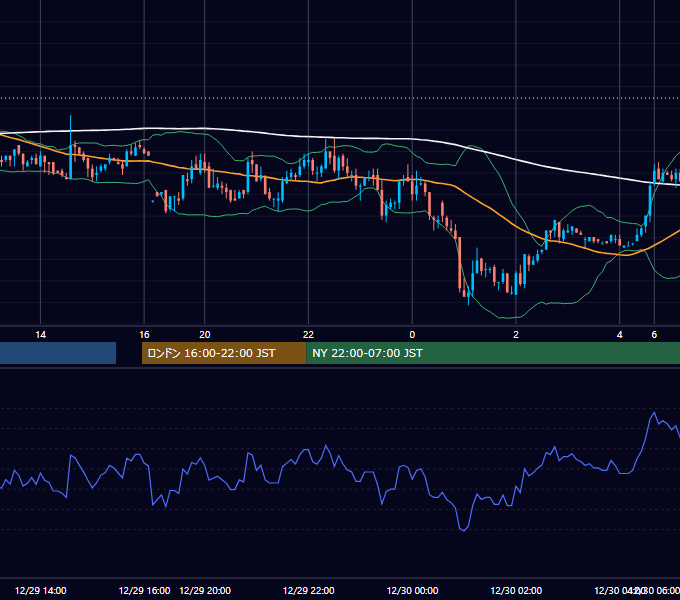
Task: Click the 16 hour axis label
Action: pyautogui.click(x=144, y=335)
